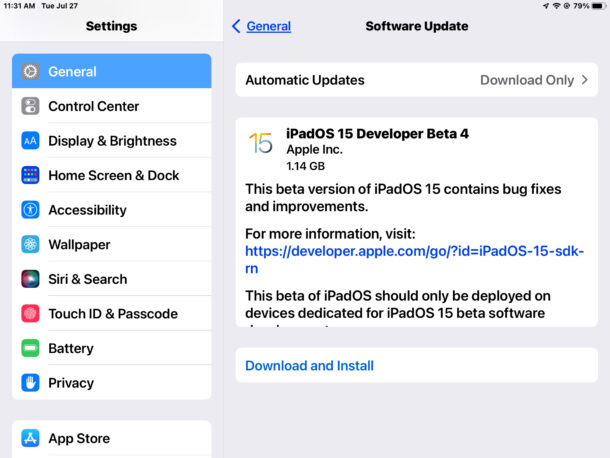Viewport: 610px width, 458px height.
Task: Tap the Privacy hand icon
Action: [x=30, y=383]
